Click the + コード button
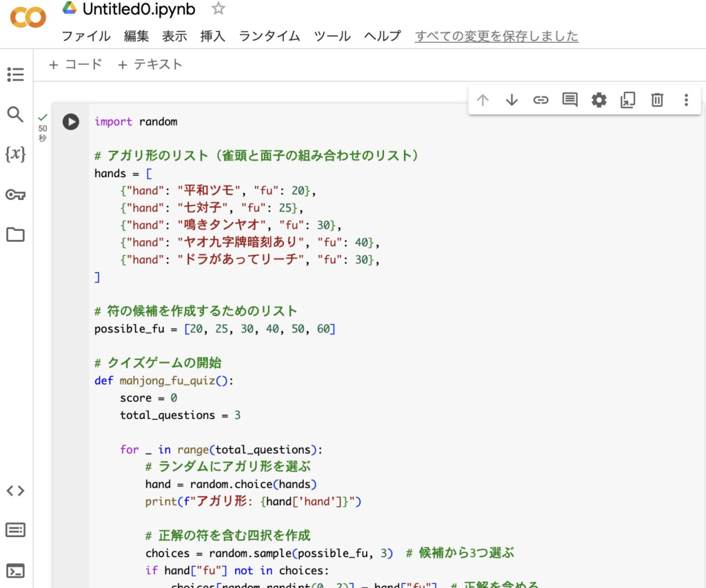The image size is (706, 588). (75, 65)
